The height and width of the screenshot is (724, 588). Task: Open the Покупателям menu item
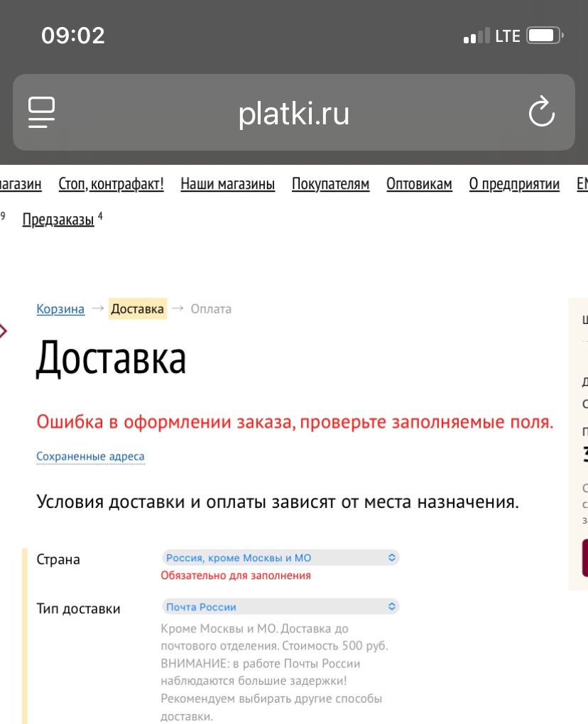pyautogui.click(x=330, y=185)
